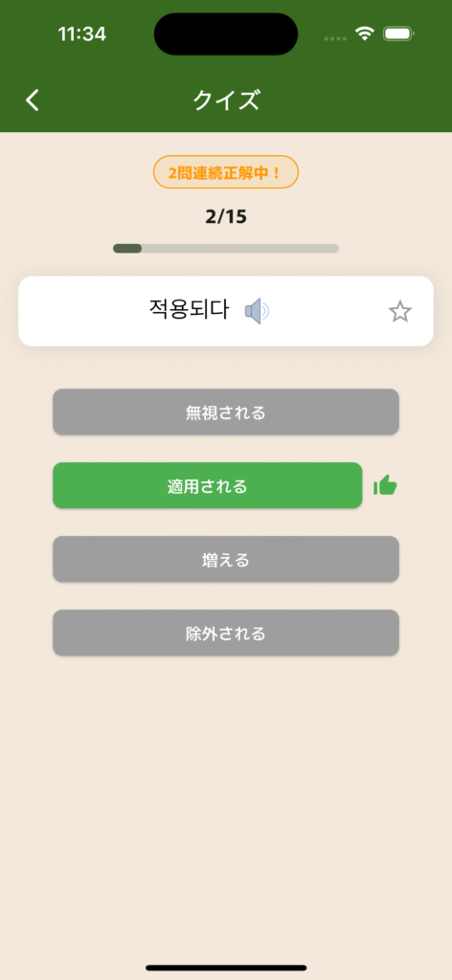Tap the home indicator bar
The image size is (452, 980).
[226, 968]
